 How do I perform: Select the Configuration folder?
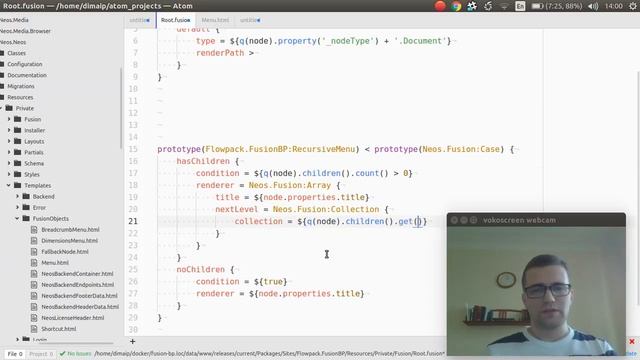click(24, 64)
